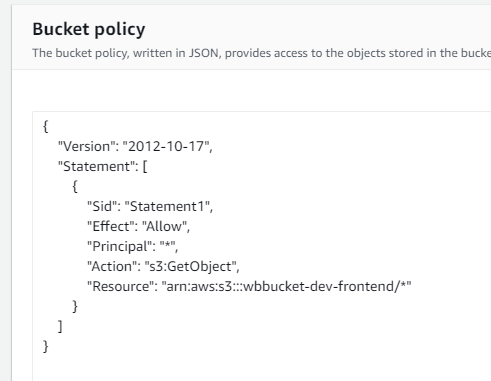Click the "Action" key
This screenshot has width=491, height=381.
pyautogui.click(x=112, y=266)
